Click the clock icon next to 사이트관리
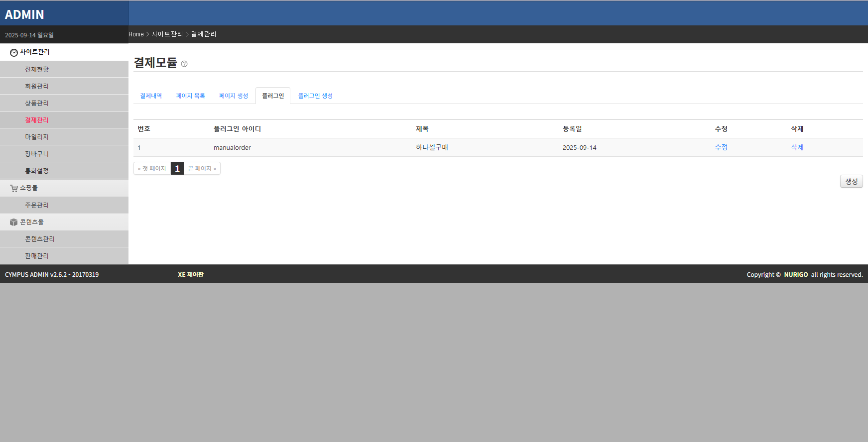This screenshot has width=868, height=442. point(14,52)
